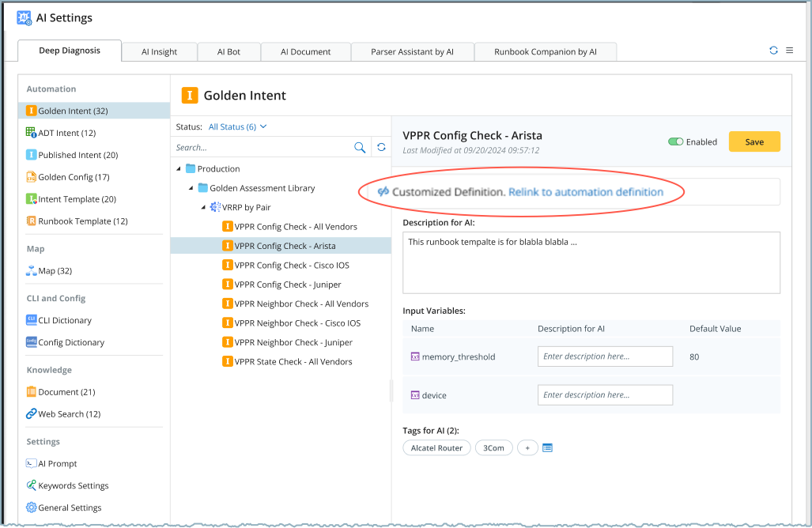Click memory_threshold description input field
This screenshot has height=528, width=812.
(605, 356)
